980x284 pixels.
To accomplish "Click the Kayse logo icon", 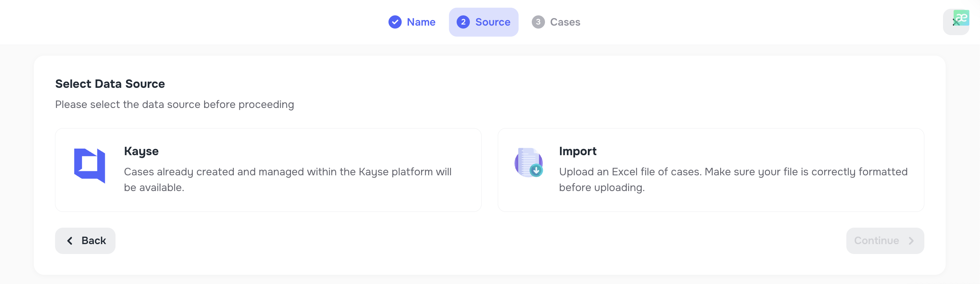I will [x=89, y=165].
